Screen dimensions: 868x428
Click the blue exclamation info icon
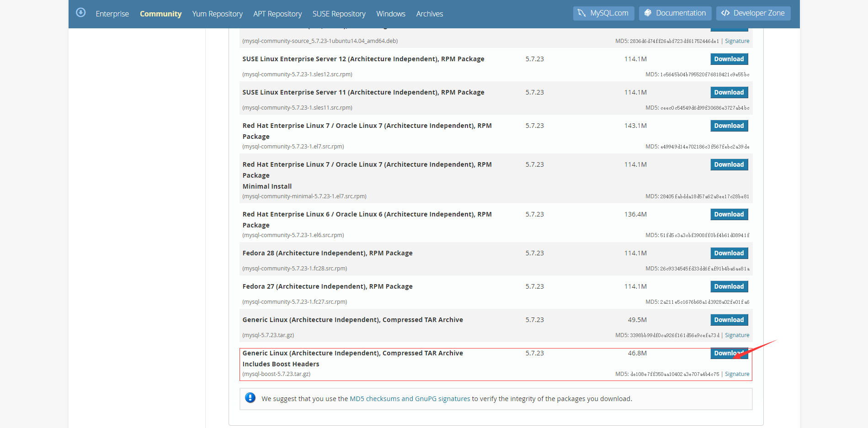tap(250, 398)
